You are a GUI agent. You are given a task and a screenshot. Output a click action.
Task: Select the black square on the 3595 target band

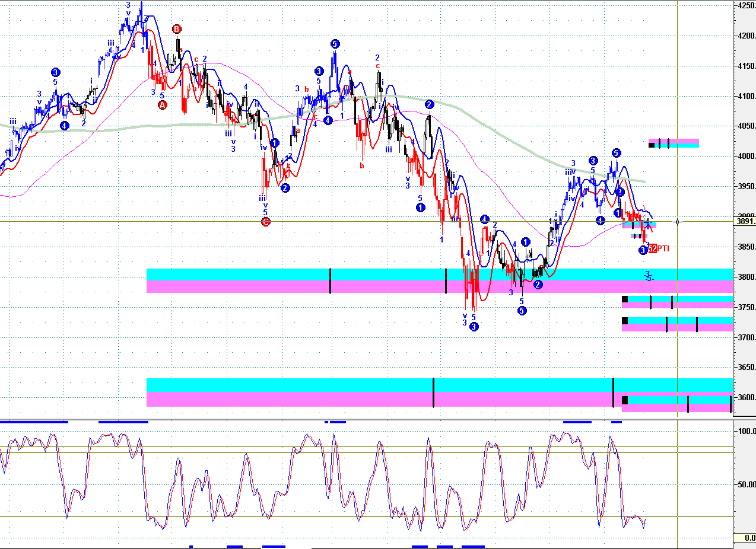625,400
